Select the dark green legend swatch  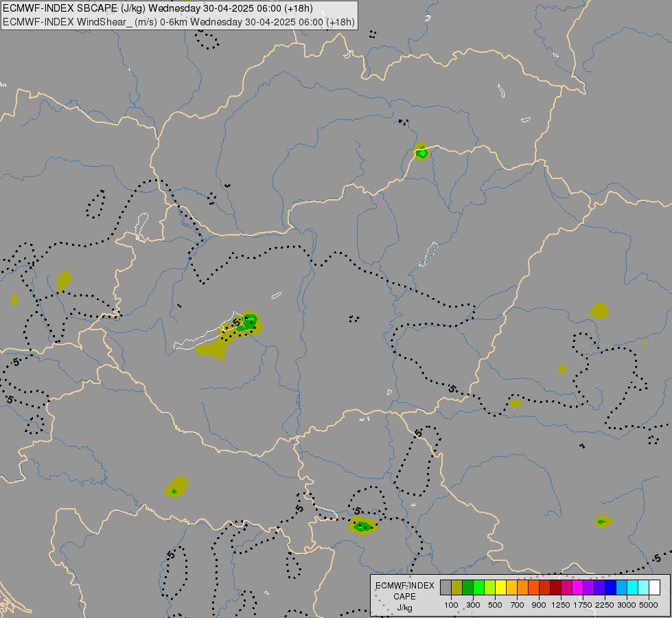467,588
